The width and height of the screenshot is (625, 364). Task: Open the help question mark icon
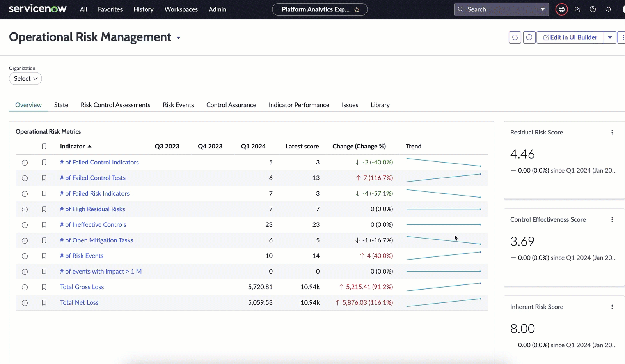pos(593,9)
